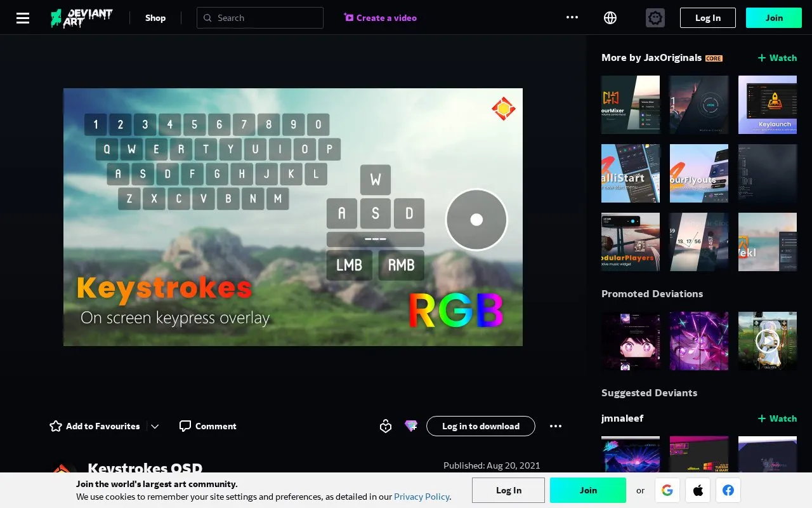Open the YourFlyouts thumbnail
The width and height of the screenshot is (812, 508).
(x=699, y=173)
